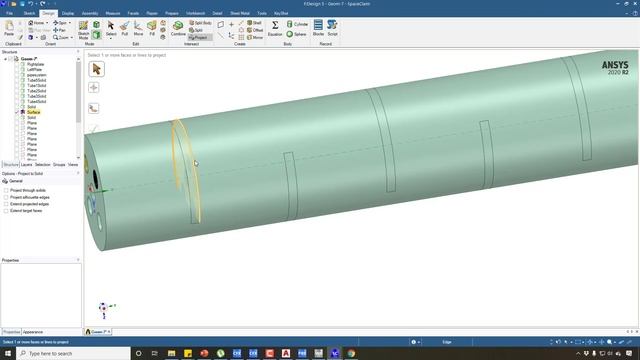Click the Split Body tool
The height and width of the screenshot is (360, 640).
[200, 23]
